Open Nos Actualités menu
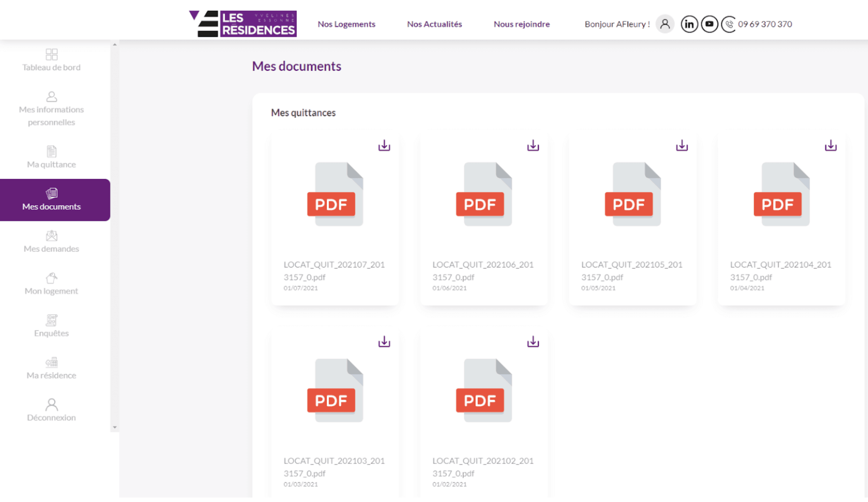Viewport: 868px width, 502px height. (434, 24)
